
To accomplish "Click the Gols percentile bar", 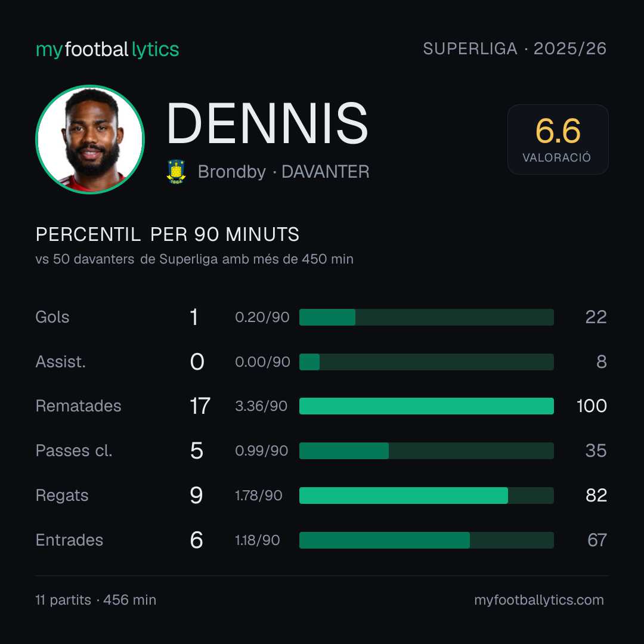I will pyautogui.click(x=426, y=317).
